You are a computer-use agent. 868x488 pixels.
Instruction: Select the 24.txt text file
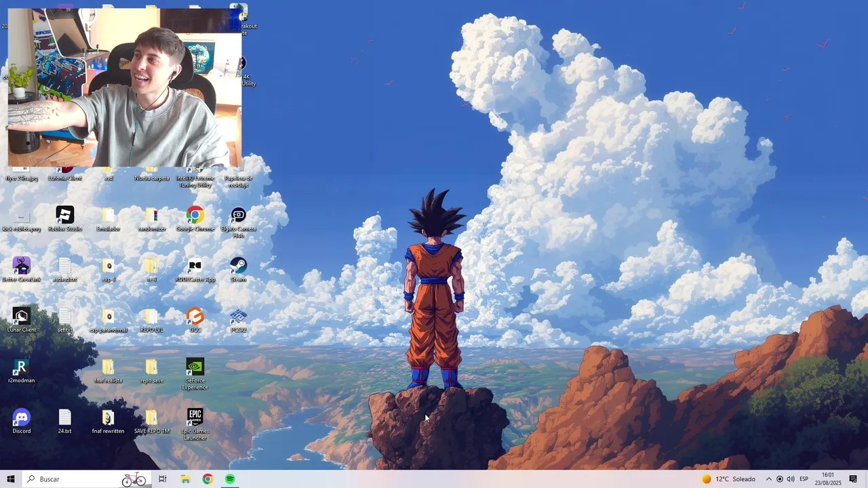point(64,421)
